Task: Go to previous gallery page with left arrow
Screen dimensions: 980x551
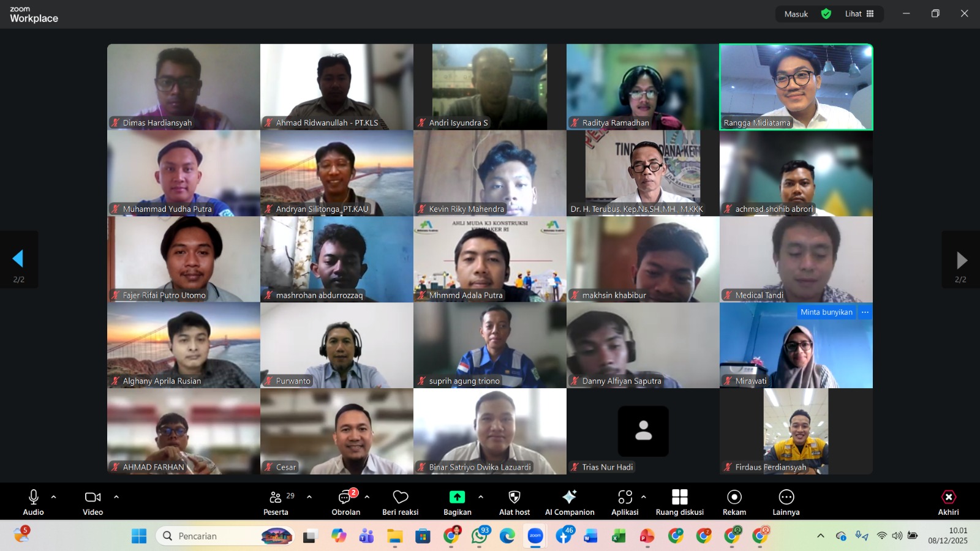Action: (18, 259)
